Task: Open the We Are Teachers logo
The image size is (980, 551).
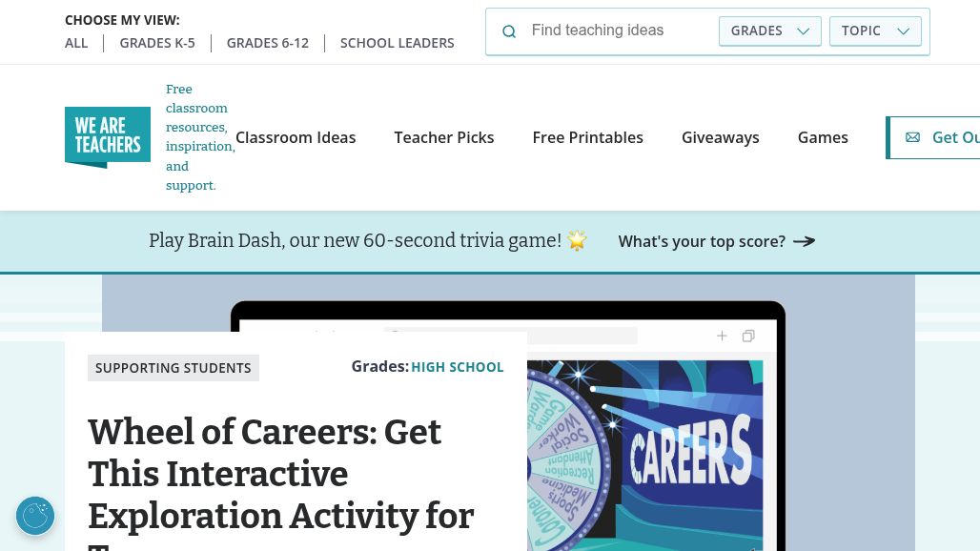Action: [108, 137]
